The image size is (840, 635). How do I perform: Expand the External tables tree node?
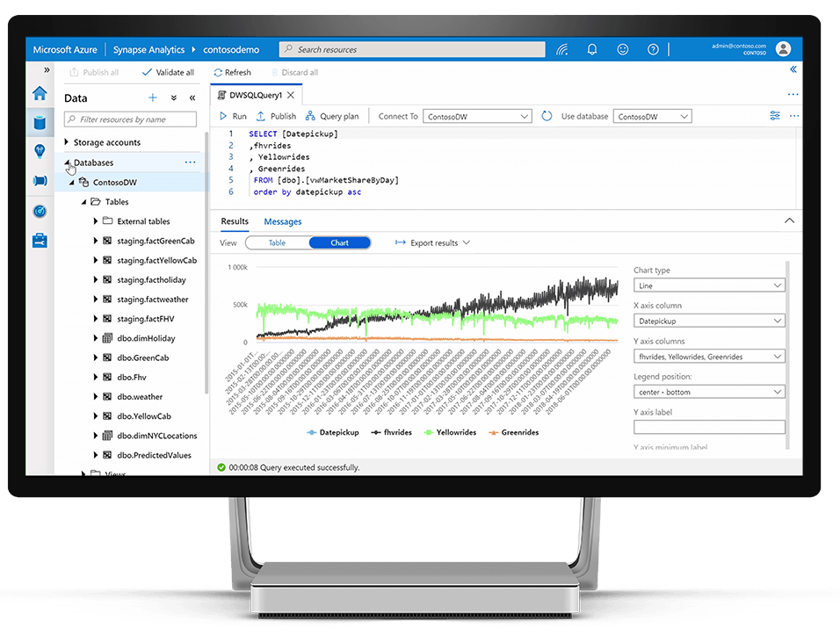[97, 220]
